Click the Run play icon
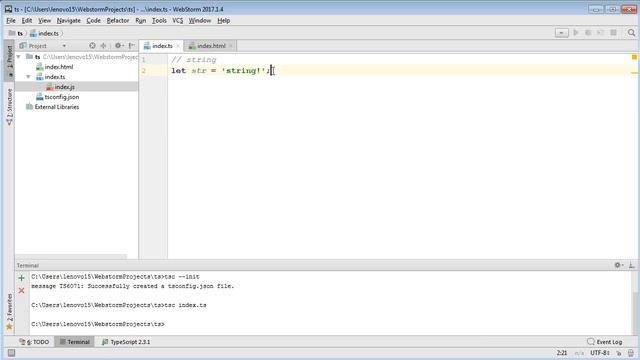The width and height of the screenshot is (640, 360). tap(576, 33)
